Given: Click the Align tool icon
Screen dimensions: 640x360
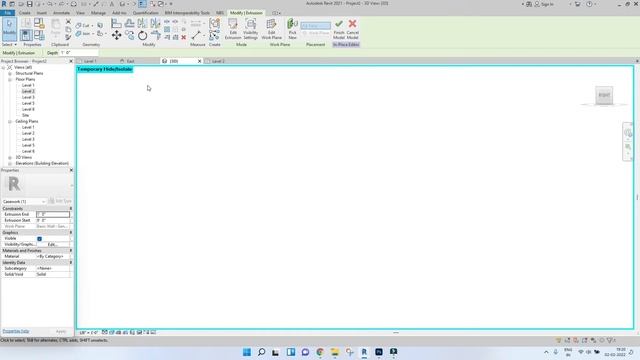Looking at the screenshot, I should 116,24.
